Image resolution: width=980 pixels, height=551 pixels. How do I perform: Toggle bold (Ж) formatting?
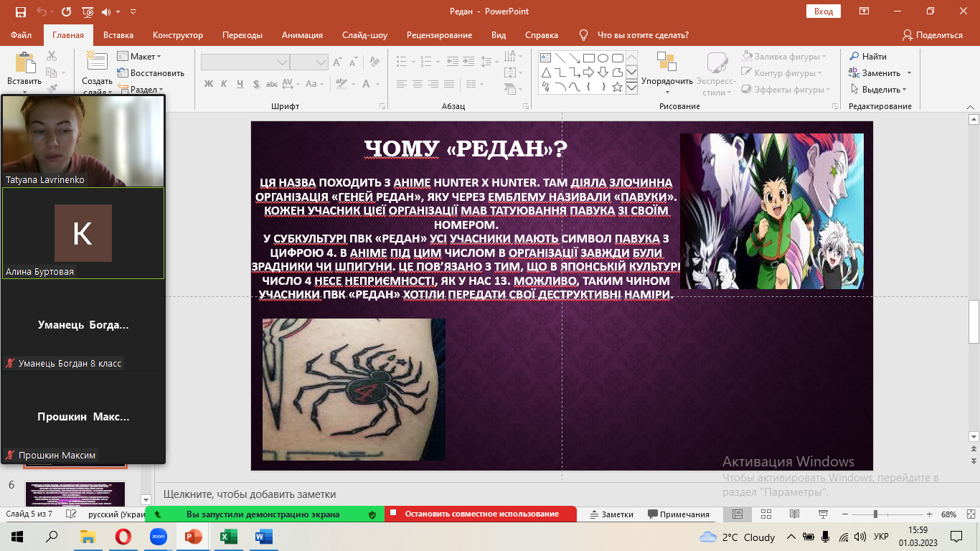pyautogui.click(x=209, y=84)
